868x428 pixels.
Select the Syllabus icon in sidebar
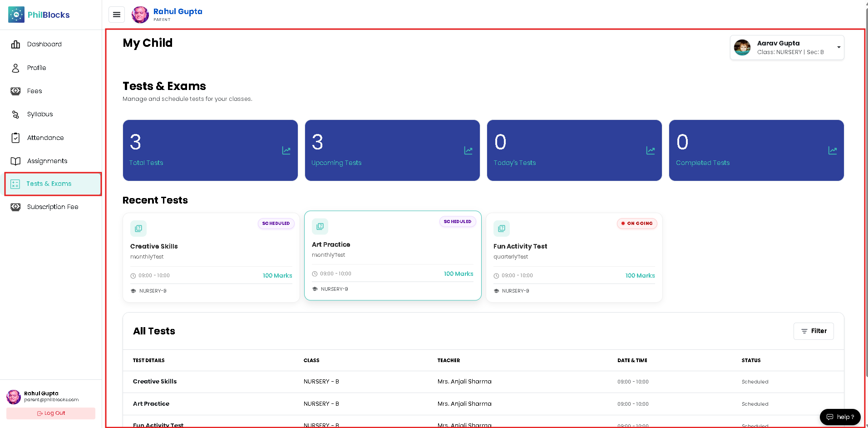[15, 114]
